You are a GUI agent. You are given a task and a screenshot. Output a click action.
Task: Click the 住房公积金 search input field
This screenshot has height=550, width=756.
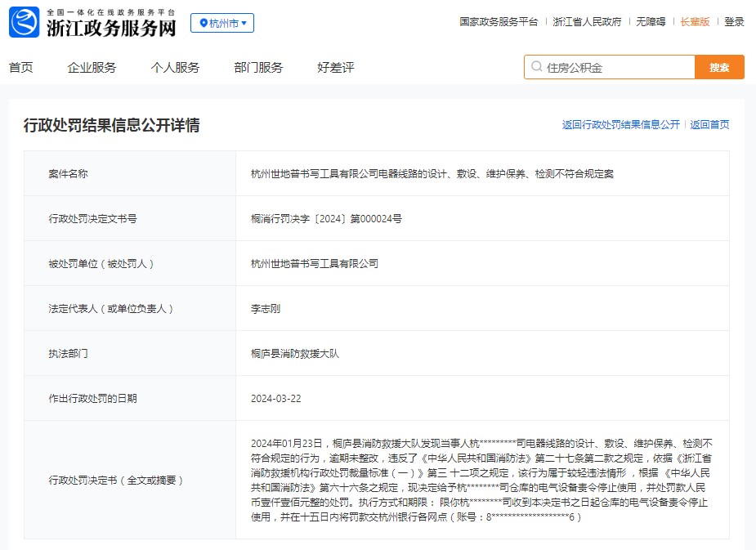(x=610, y=67)
